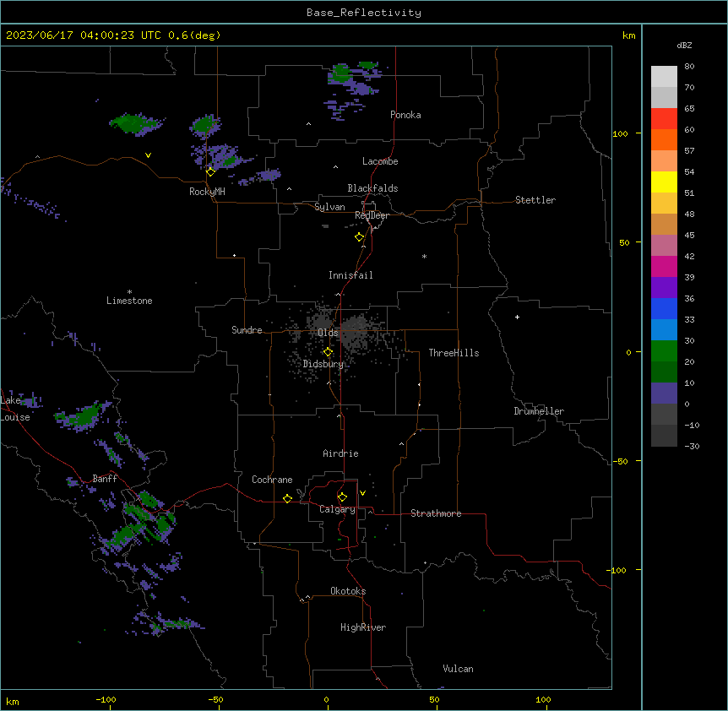Image resolution: width=728 pixels, height=711 pixels.
Task: Click the 100 tick label on the right axis
Action: [620, 133]
